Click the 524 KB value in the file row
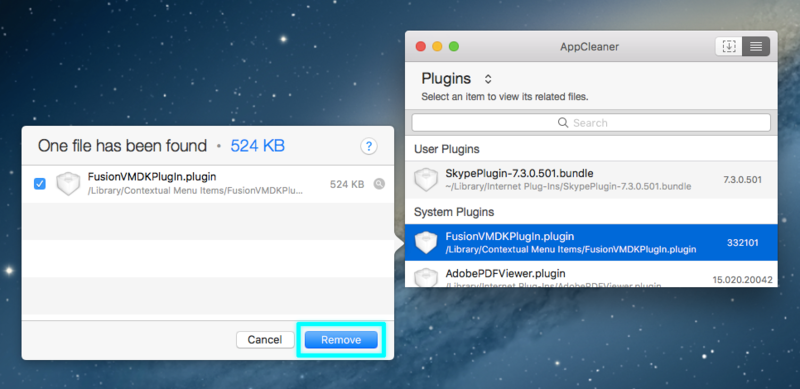 347,184
